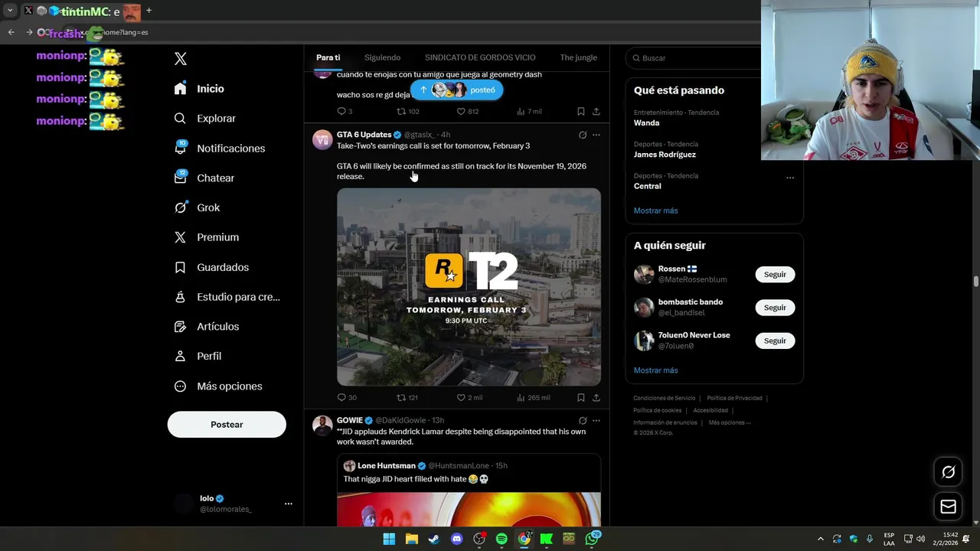Screen dimensions: 980x551
Task: Bookmark the GTA 6 Updates post
Action: point(581,397)
